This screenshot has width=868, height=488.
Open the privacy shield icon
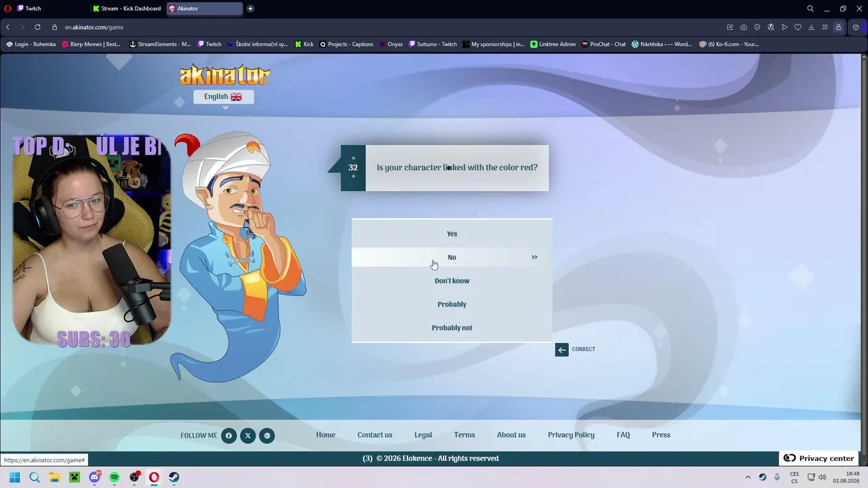(757, 27)
